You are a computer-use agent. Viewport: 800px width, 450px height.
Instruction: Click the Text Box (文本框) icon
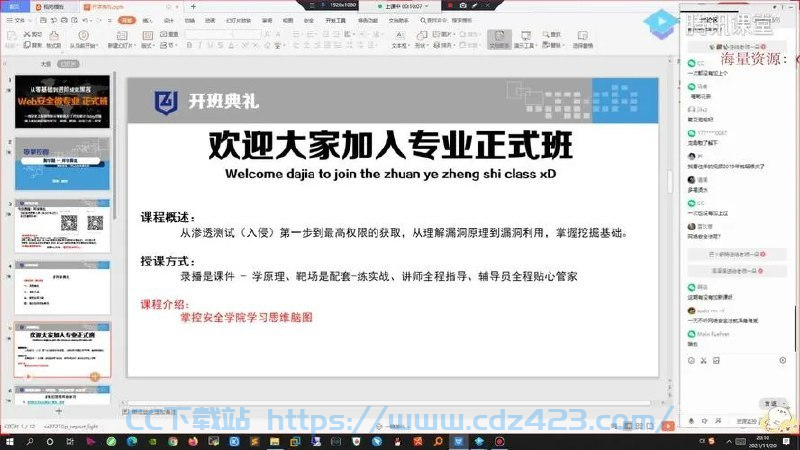click(400, 35)
